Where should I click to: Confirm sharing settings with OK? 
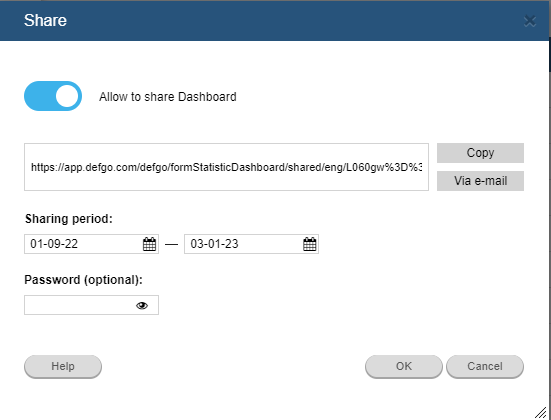tap(404, 367)
